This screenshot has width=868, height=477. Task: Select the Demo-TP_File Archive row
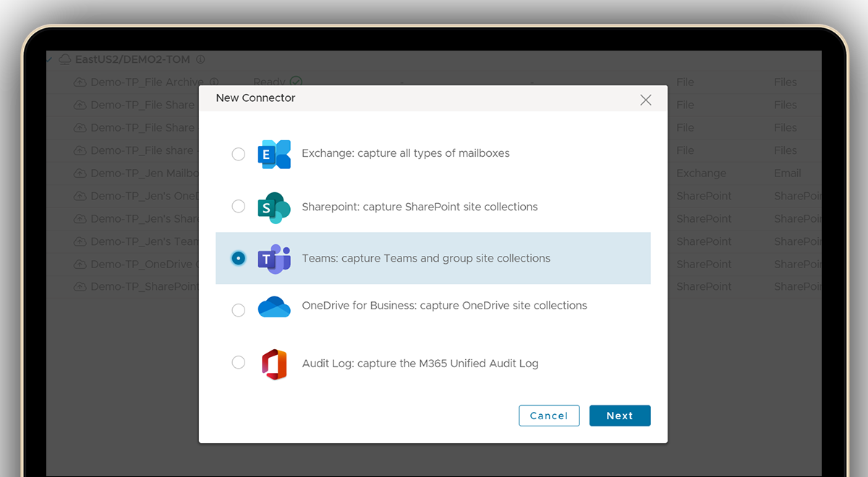(434, 82)
